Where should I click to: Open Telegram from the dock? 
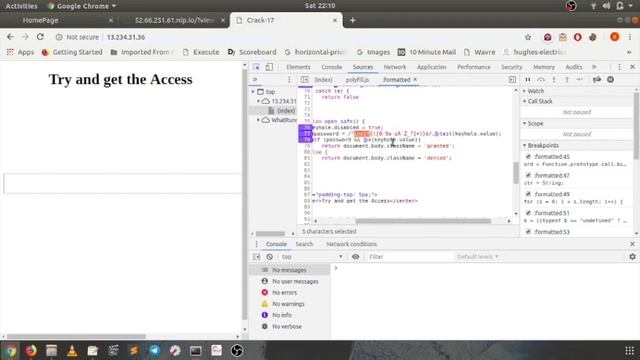point(154,351)
